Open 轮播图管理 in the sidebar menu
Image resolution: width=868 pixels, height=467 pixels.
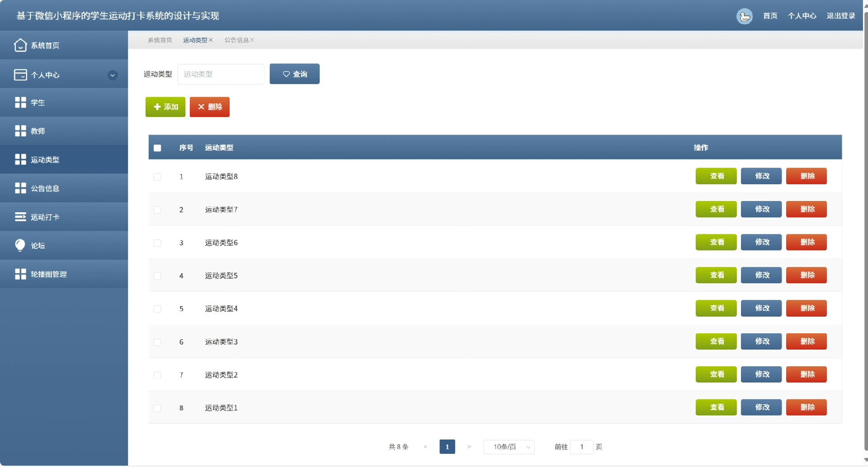tap(64, 274)
